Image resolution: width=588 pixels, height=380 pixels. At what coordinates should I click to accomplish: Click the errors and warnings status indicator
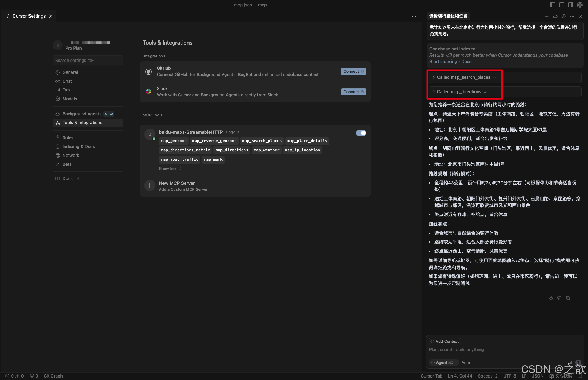coord(14,376)
